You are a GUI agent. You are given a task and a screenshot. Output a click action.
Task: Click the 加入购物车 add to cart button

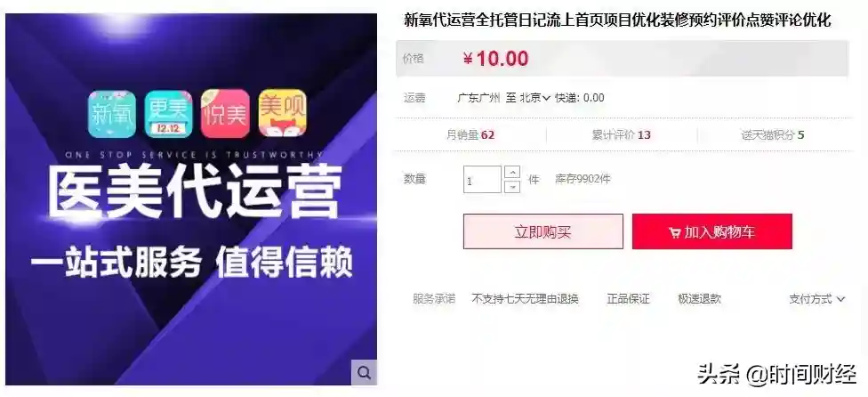click(x=711, y=231)
